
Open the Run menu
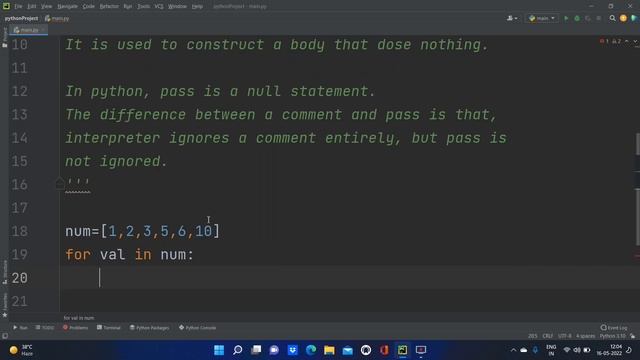pos(128,7)
